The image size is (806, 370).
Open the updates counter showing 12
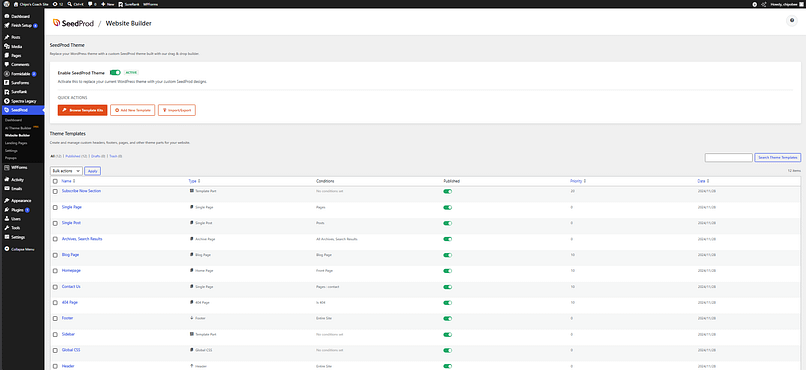tap(58, 4)
